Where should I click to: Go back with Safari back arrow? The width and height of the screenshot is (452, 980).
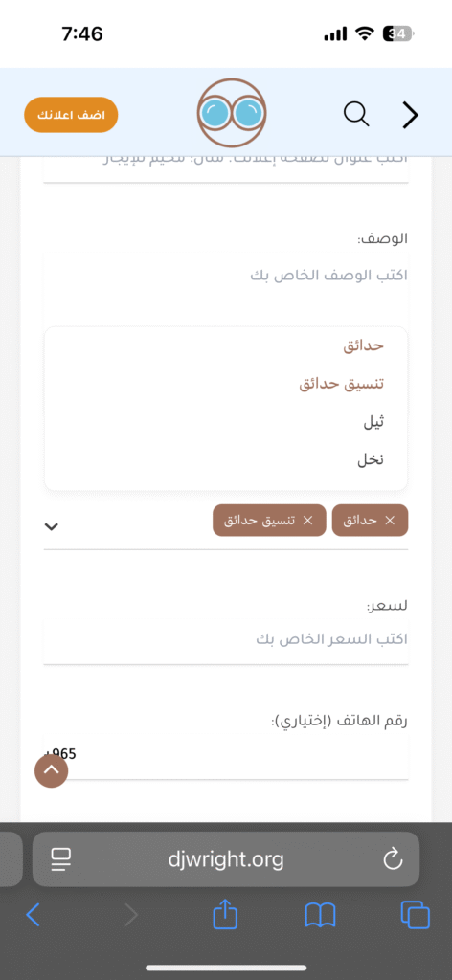tap(34, 915)
